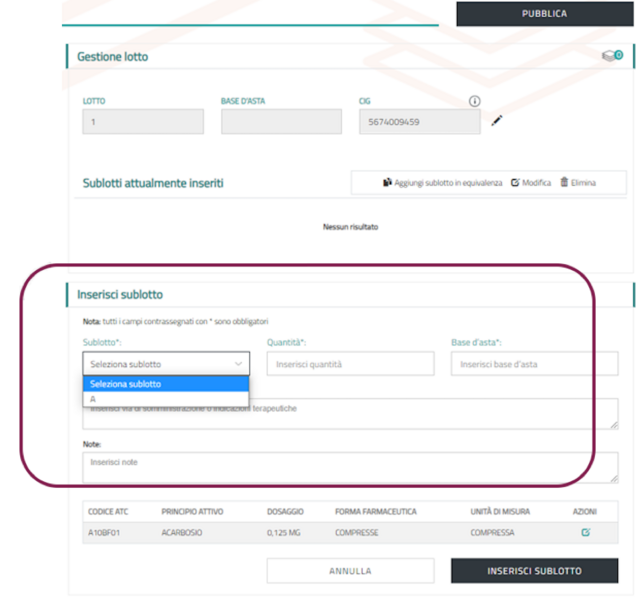Click the PUBBLICA button
The width and height of the screenshot is (636, 599).
pos(544,14)
